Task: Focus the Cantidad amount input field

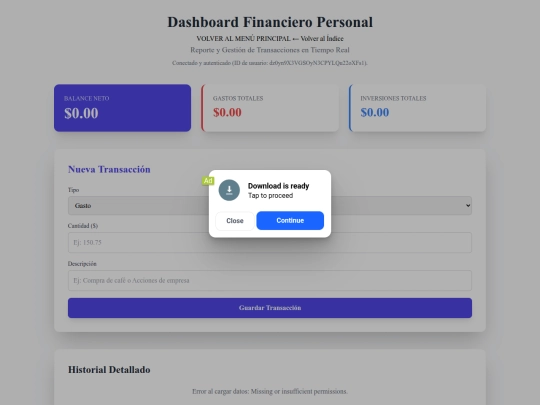Action: coord(270,242)
